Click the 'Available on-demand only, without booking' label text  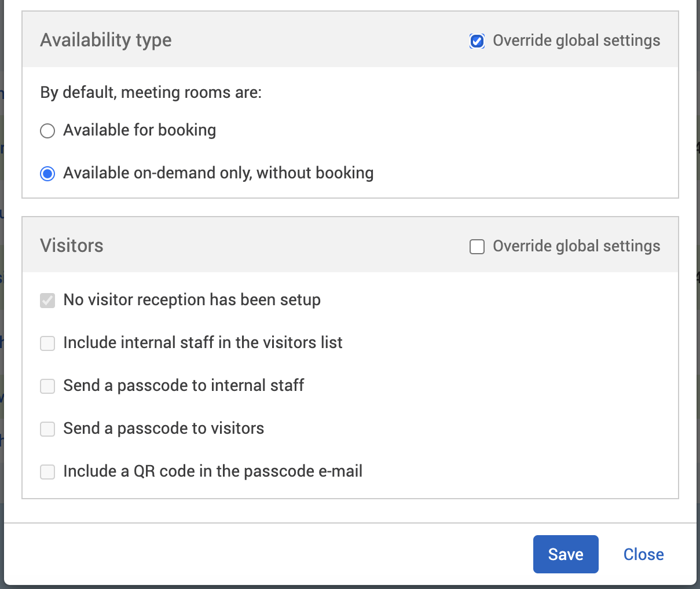point(218,173)
